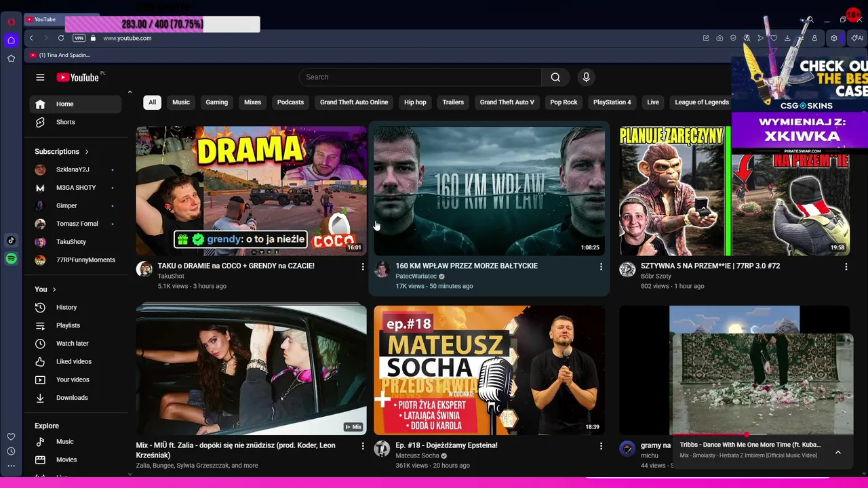Image resolution: width=868 pixels, height=488 pixels.
Task: Open the three-dot sidebar setup menu
Action: tap(11, 466)
